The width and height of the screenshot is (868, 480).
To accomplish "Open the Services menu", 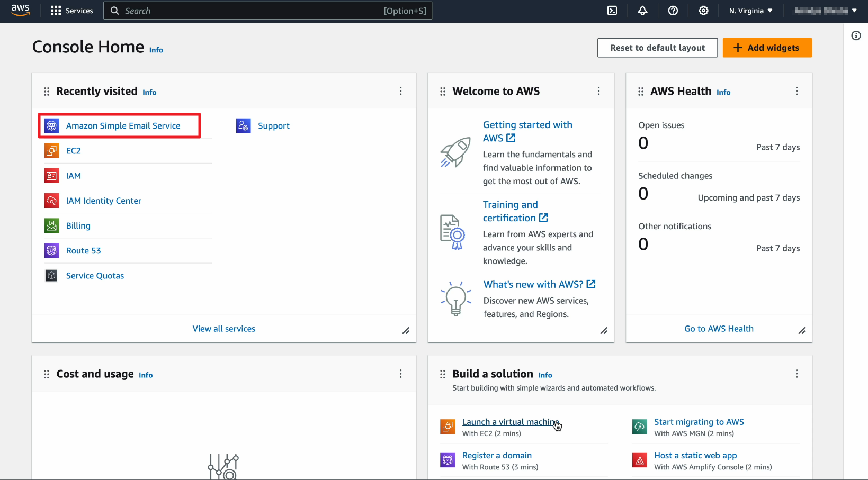I will coord(72,11).
